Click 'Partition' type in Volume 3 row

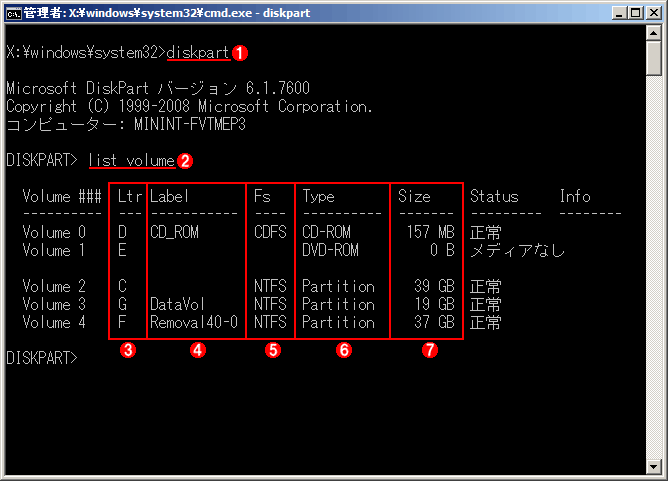point(338,304)
